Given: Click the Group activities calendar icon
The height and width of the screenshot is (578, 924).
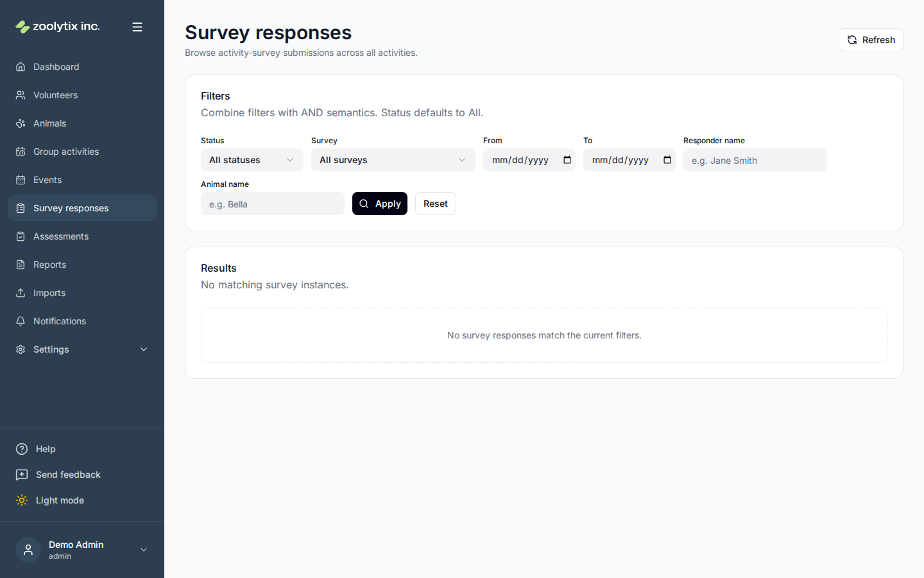Looking at the screenshot, I should tap(21, 152).
